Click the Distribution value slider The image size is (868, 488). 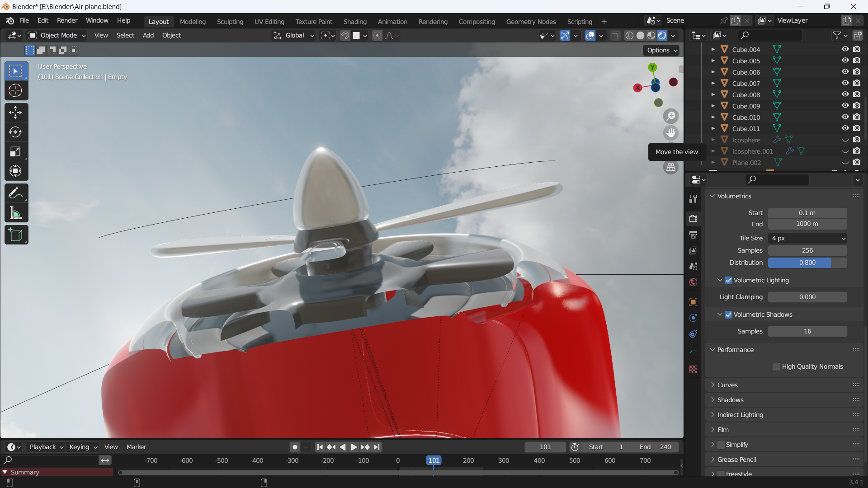pyautogui.click(x=807, y=262)
